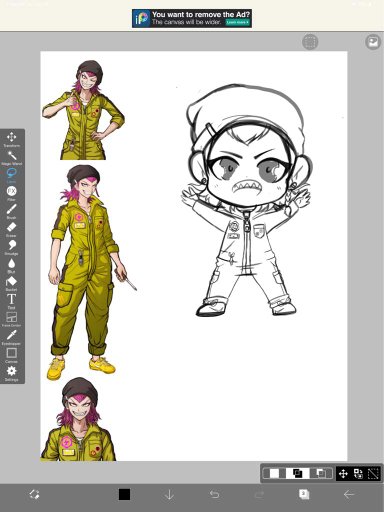Viewport: 384px width, 512px height.
Task: Select the Bucket fill tool
Action: point(11,283)
